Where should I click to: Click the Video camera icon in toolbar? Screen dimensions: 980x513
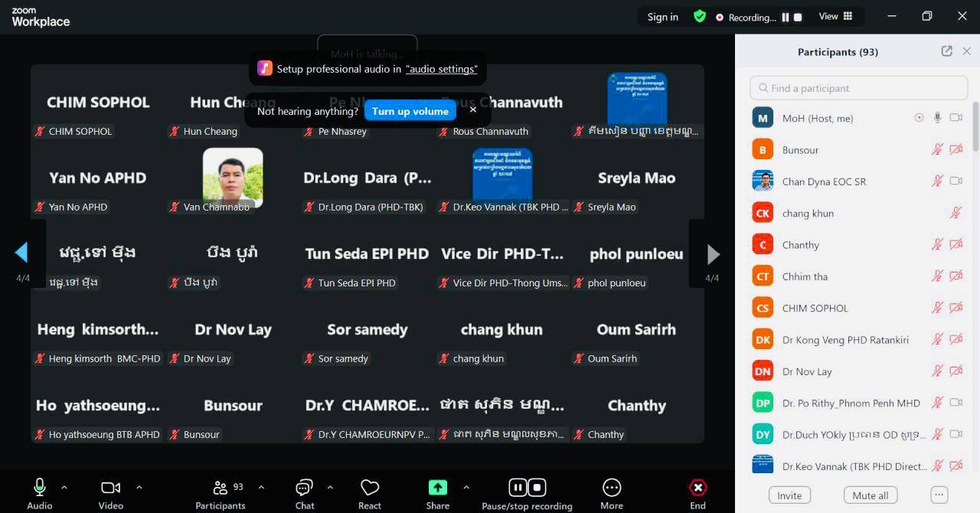[x=111, y=488]
